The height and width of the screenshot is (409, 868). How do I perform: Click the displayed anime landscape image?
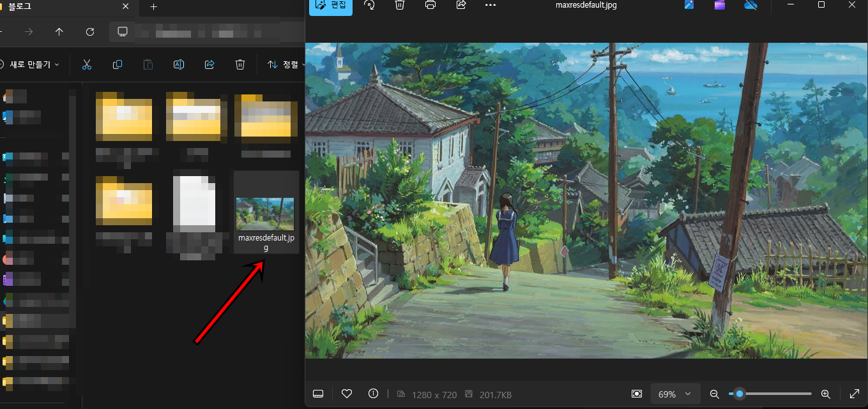click(x=586, y=200)
